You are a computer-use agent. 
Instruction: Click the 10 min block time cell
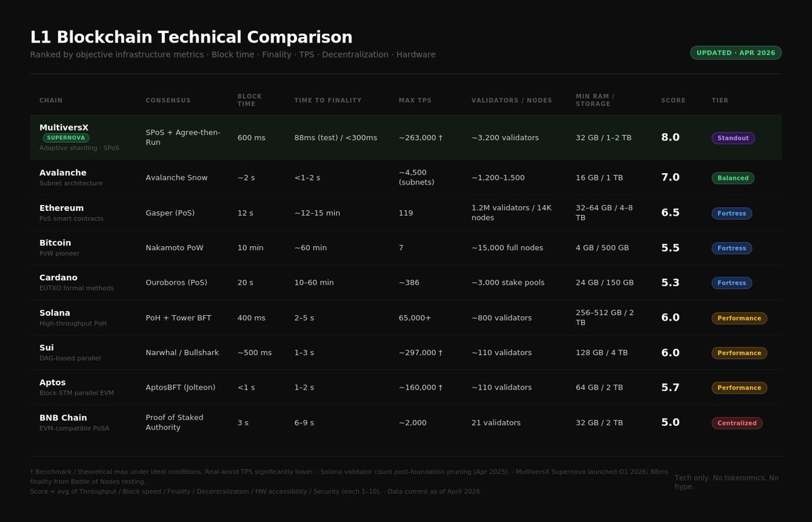coord(250,248)
